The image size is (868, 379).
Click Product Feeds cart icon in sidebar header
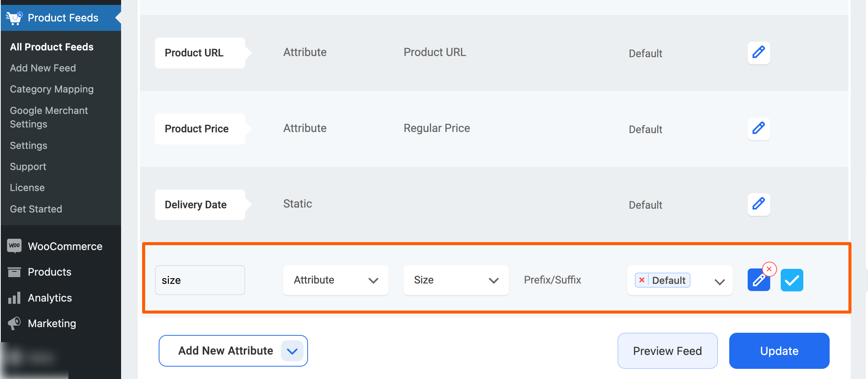(14, 18)
